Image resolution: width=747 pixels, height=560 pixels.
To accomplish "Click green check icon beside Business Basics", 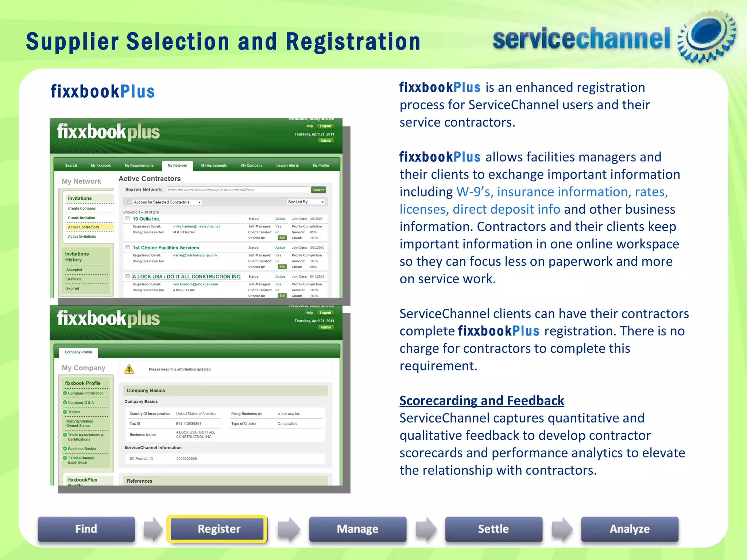I will point(65,448).
